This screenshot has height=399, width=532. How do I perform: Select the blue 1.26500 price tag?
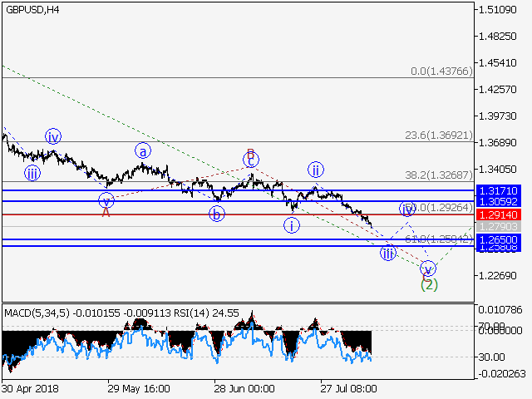(500, 239)
